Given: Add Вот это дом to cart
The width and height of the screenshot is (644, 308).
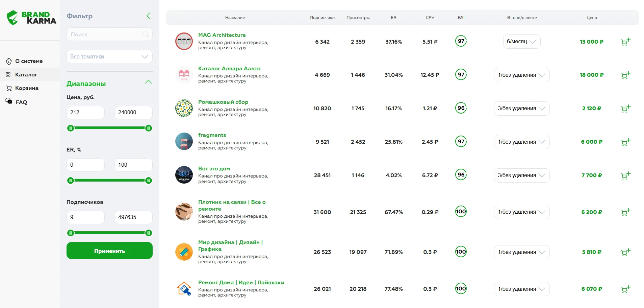Looking at the screenshot, I should point(626,175).
